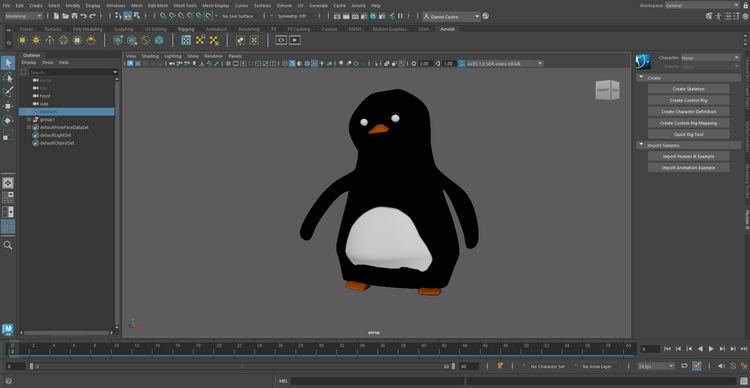Toggle audio mute speaker icon

click(x=722, y=366)
